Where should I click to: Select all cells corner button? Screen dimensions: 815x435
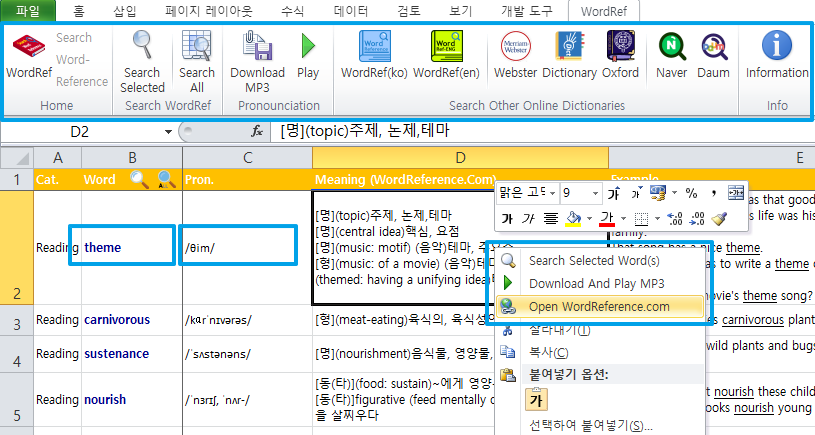[17, 157]
